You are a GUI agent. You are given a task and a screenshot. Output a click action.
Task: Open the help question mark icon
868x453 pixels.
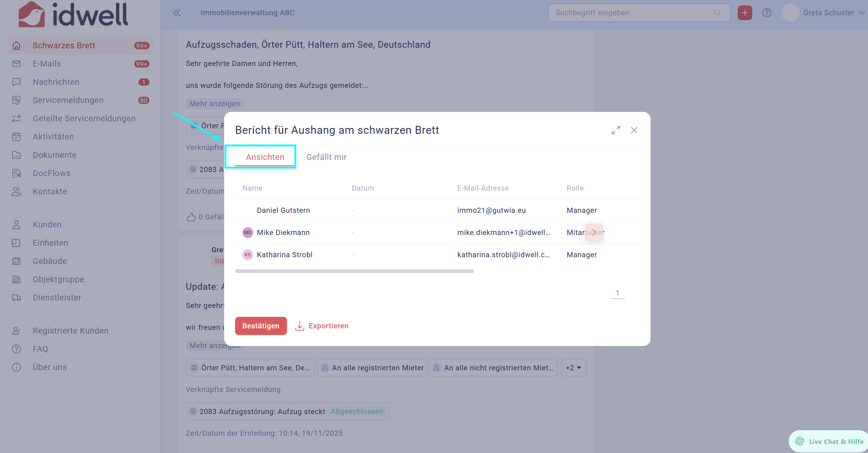(x=767, y=13)
